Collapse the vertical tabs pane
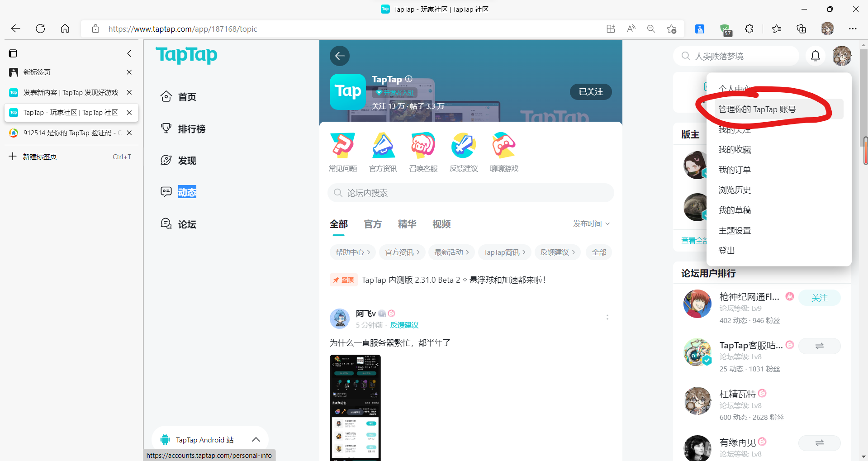 coord(129,53)
